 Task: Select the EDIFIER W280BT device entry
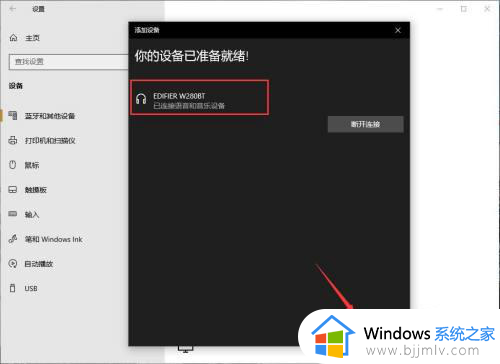click(199, 98)
